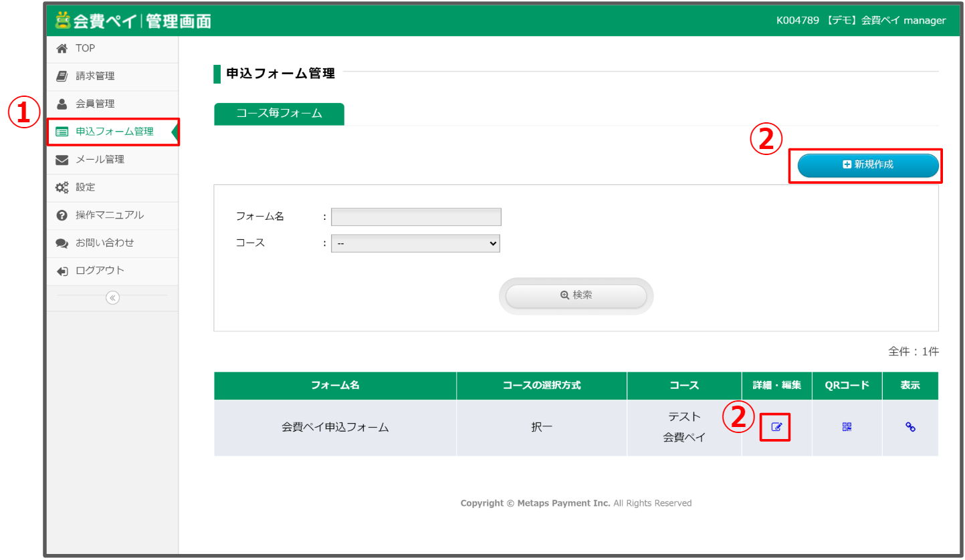Screen dimensions: 965x560
Task: Open TOP from the sidebar menu
Action: [84, 48]
